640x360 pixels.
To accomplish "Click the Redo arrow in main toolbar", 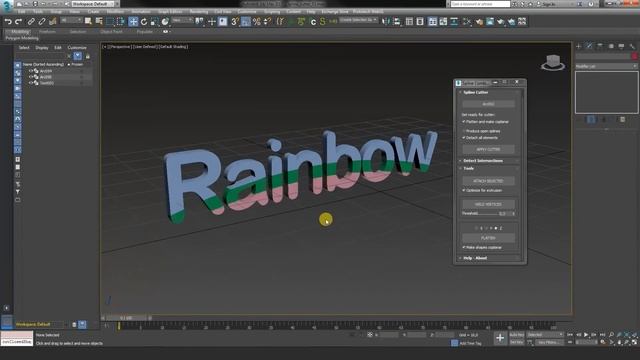I will [x=18, y=22].
